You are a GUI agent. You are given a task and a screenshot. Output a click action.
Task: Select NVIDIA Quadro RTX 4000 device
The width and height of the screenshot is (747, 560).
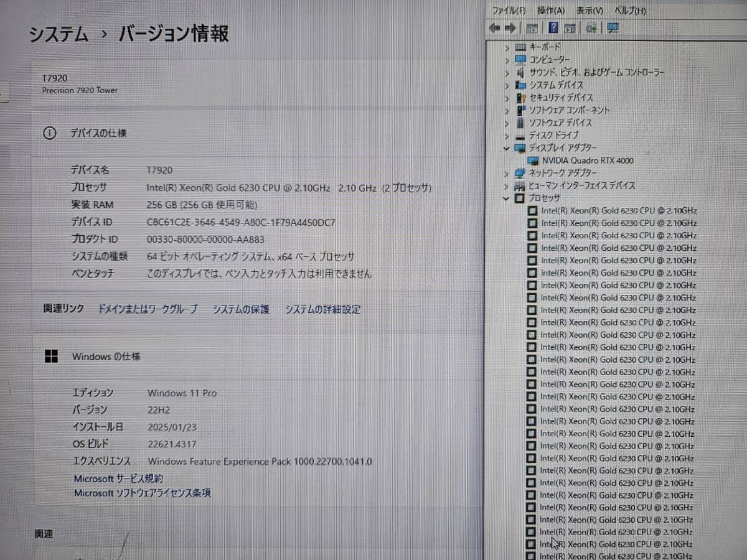point(587,161)
